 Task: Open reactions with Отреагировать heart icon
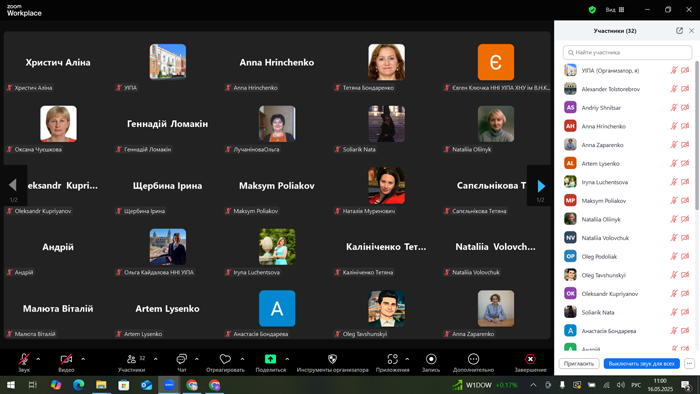[225, 362]
